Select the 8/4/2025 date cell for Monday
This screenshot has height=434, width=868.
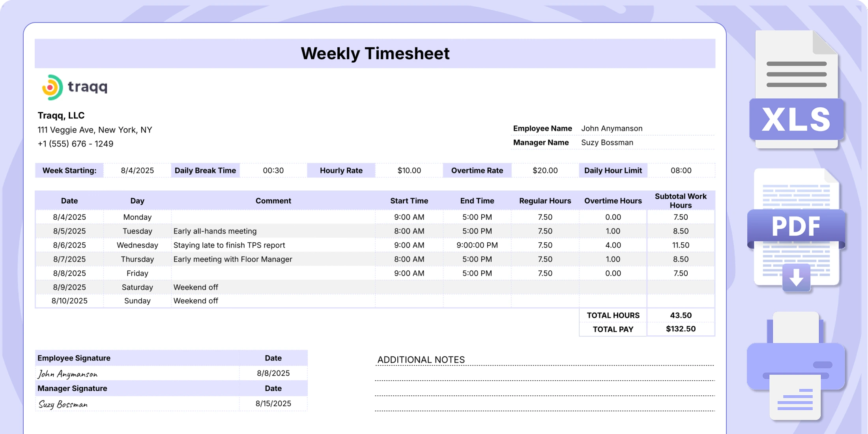69,217
